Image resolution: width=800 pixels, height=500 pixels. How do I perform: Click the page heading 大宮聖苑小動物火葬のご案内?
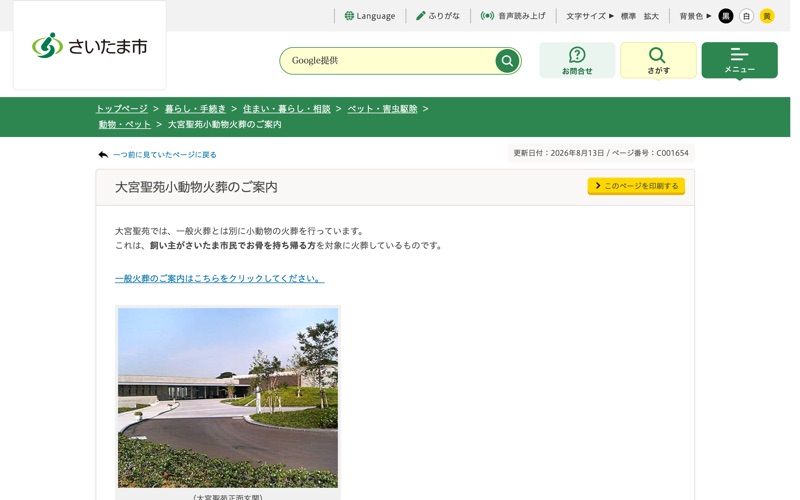point(196,187)
